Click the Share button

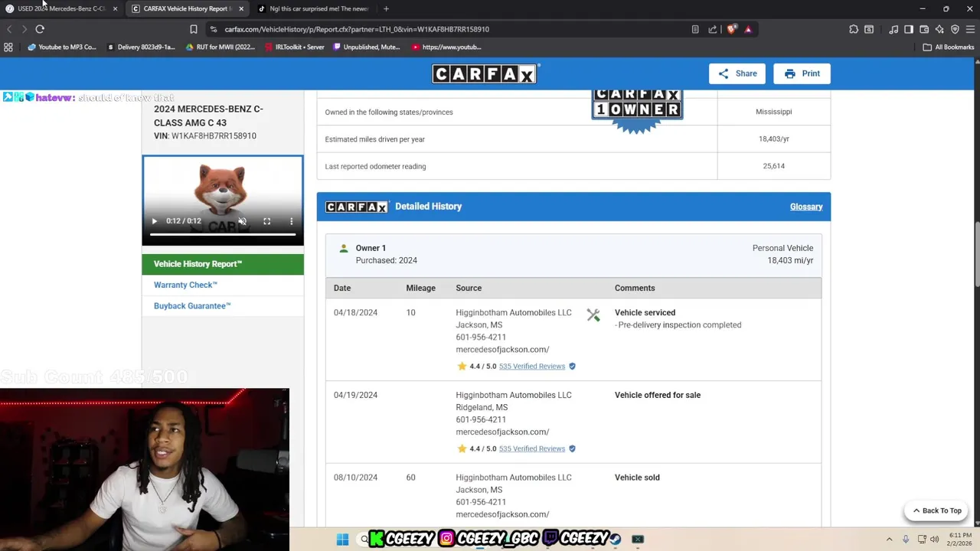[738, 73]
